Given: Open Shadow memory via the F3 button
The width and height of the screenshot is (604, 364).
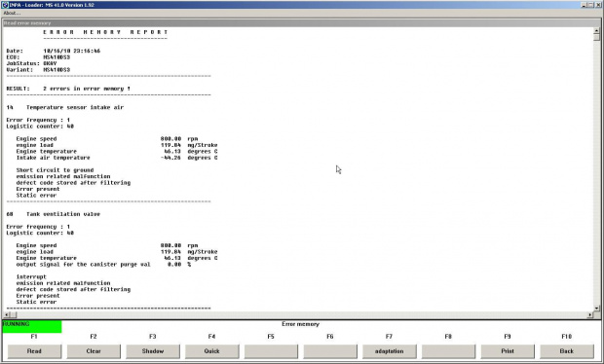Looking at the screenshot, I should pyautogui.click(x=153, y=351).
